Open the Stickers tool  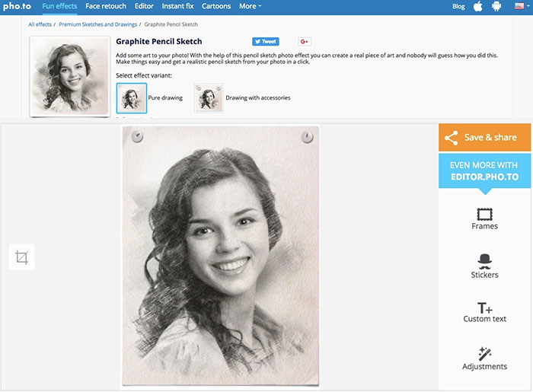[x=484, y=266]
